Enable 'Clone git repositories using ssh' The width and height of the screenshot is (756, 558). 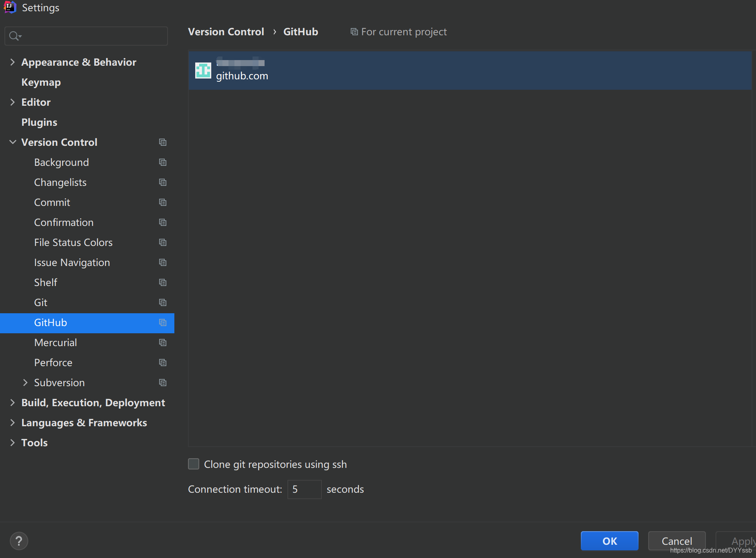pyautogui.click(x=194, y=464)
